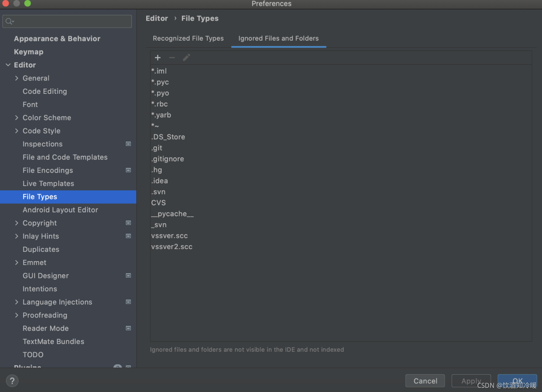The height and width of the screenshot is (392, 542).
Task: Click the help question mark button
Action: tap(12, 381)
